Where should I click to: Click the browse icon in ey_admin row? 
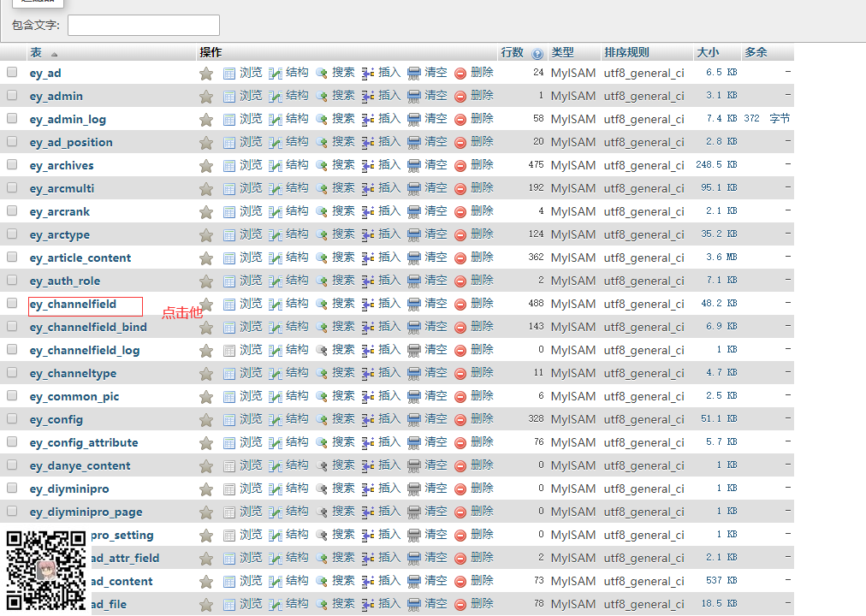pyautogui.click(x=228, y=97)
